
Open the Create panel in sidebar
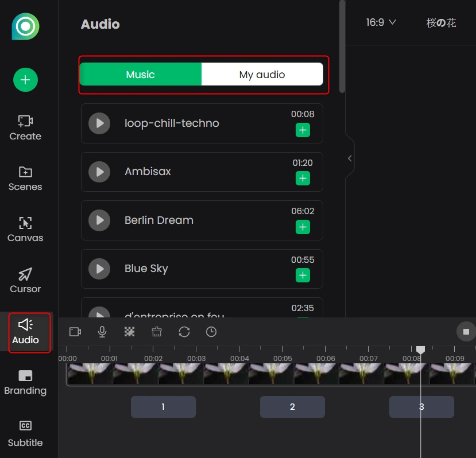pos(25,127)
